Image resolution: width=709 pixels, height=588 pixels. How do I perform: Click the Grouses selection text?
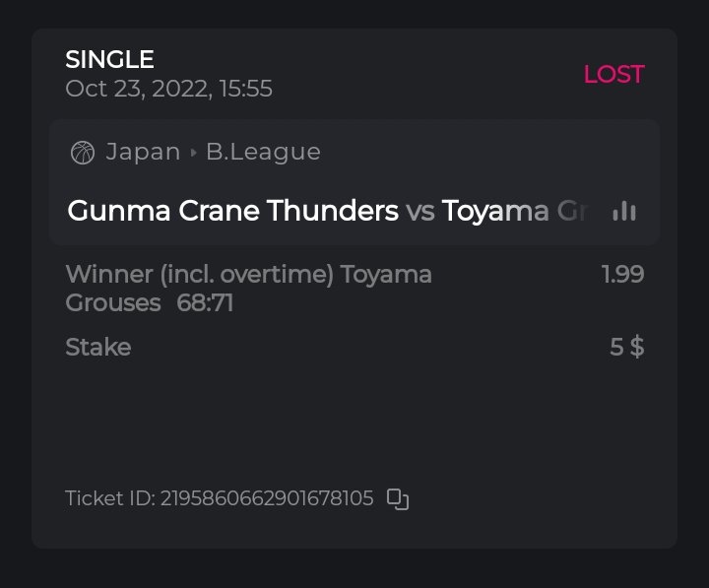[x=112, y=302]
